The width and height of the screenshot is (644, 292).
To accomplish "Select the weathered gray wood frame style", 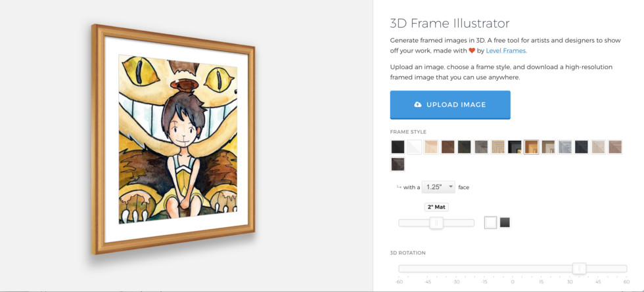I will click(481, 147).
